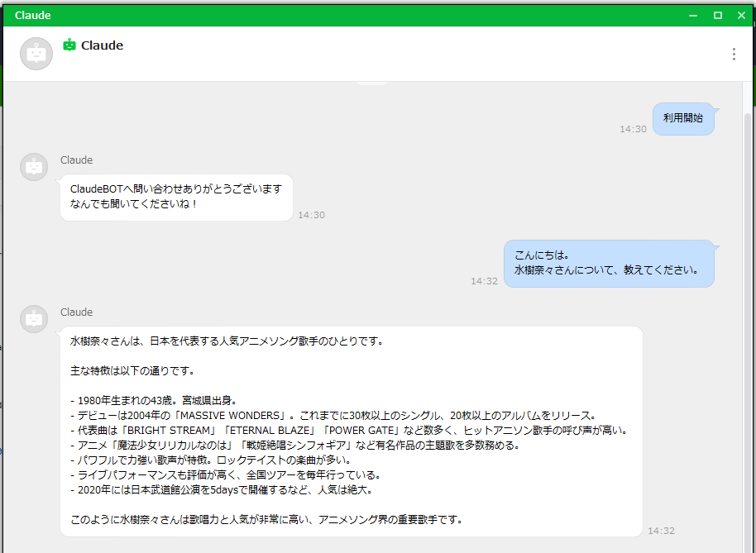756x553 pixels.
Task: Click the 14:32 timestamp beside the user question
Action: pyautogui.click(x=484, y=281)
